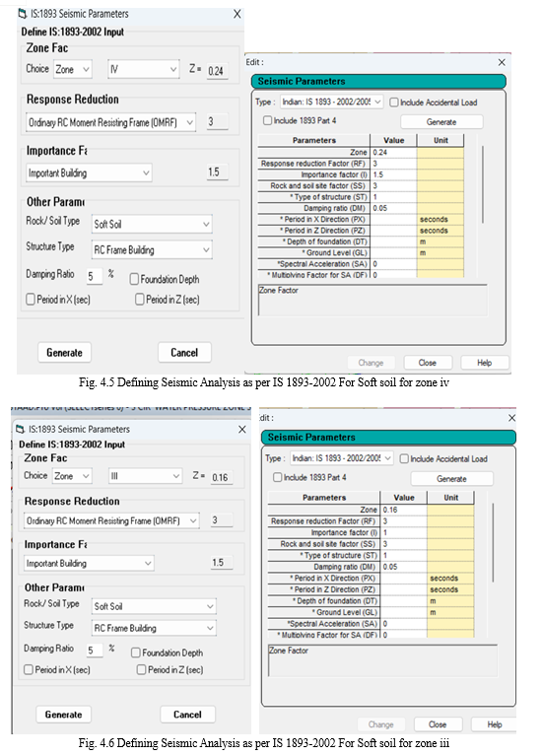The image size is (542, 756).
Task: Tick Foundation Depth in the zone IV dialog
Action: pos(135,279)
